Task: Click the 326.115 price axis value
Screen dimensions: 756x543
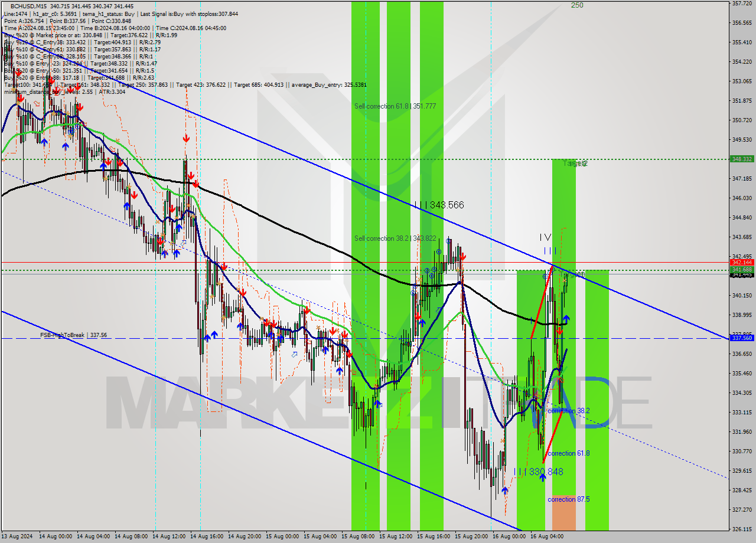Action: click(742, 529)
